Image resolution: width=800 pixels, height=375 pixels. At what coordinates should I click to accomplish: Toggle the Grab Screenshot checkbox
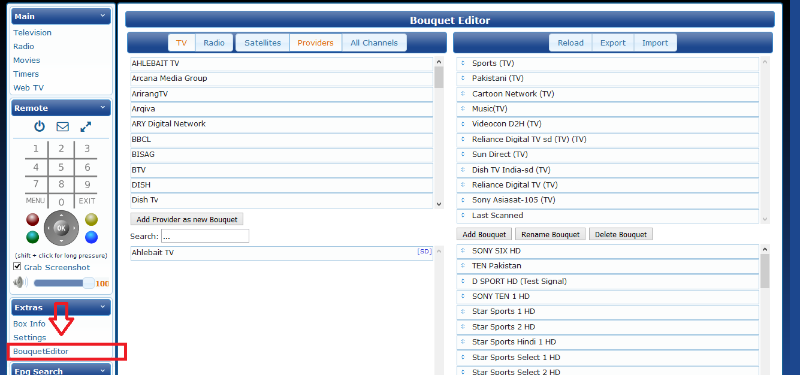(x=17, y=267)
